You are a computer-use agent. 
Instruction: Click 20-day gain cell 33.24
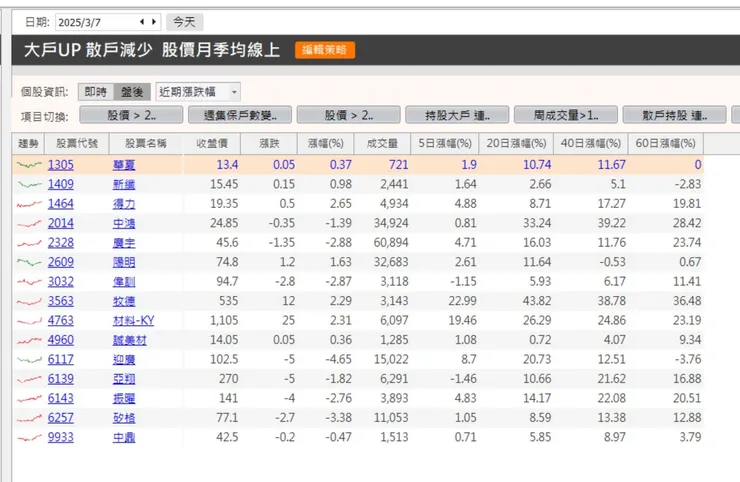pyautogui.click(x=537, y=223)
